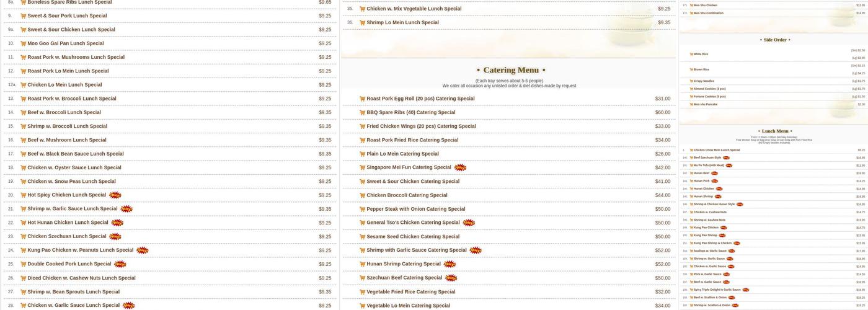Click the Catering Menu section heading
This screenshot has width=868, height=310.
pyautogui.click(x=511, y=70)
